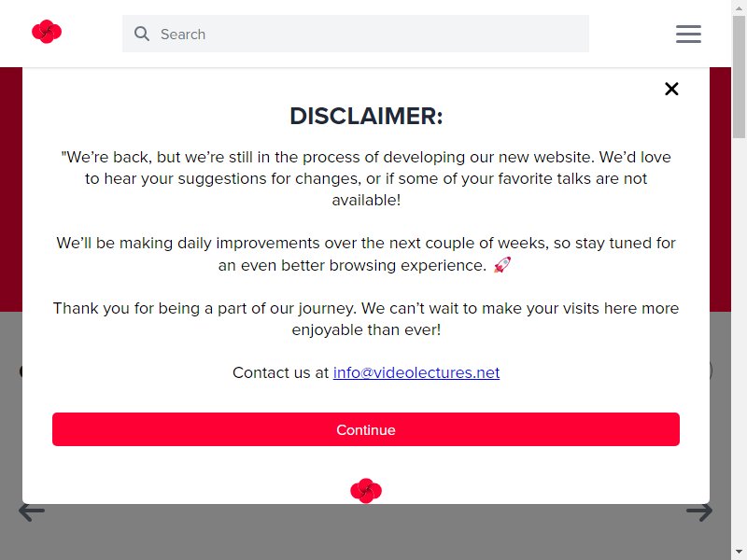Click the dimmed gray backdrop below the dialog

(366, 533)
